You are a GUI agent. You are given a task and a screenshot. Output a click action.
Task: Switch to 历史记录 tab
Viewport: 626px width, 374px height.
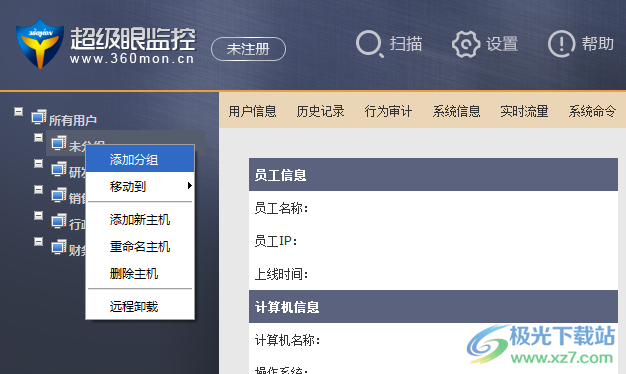(x=320, y=111)
